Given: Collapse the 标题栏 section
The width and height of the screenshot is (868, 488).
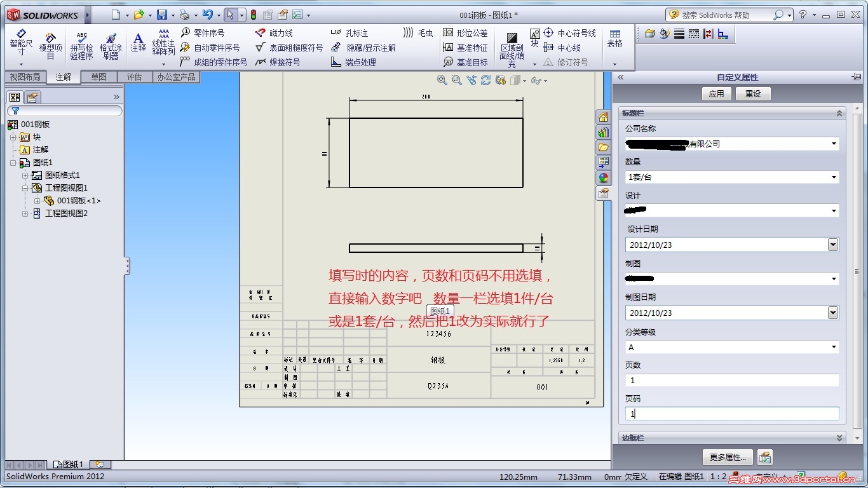Looking at the screenshot, I should (839, 113).
